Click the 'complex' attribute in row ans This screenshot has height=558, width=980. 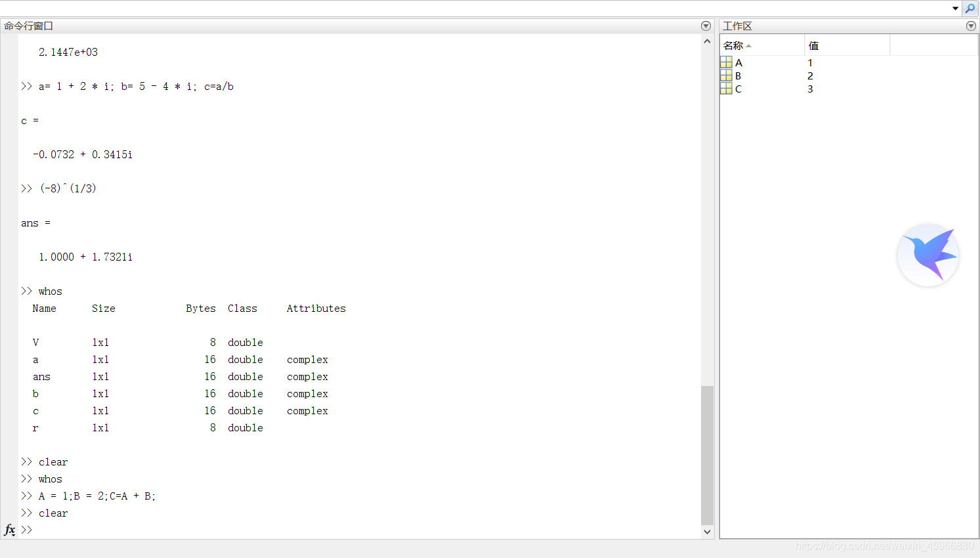[x=307, y=377]
